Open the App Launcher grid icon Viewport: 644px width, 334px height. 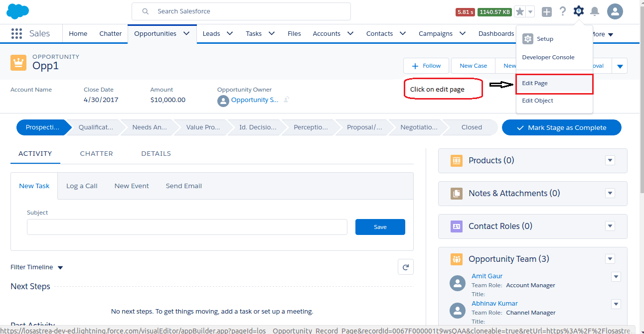click(x=16, y=33)
